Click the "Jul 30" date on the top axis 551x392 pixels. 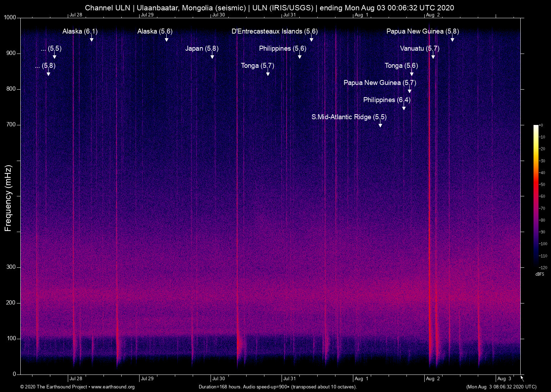tap(218, 15)
